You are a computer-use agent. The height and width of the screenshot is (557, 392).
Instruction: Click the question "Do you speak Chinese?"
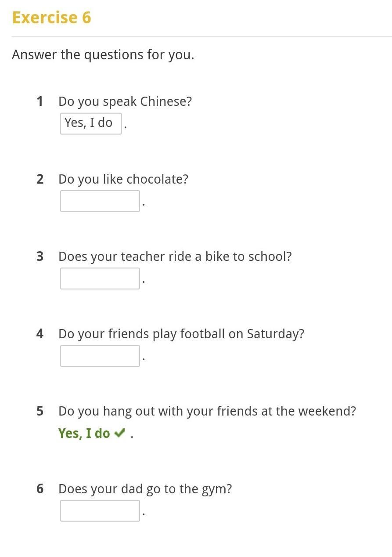[x=125, y=101]
